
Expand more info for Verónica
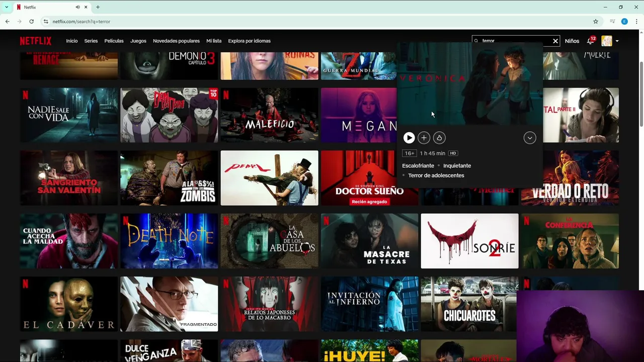point(530,138)
